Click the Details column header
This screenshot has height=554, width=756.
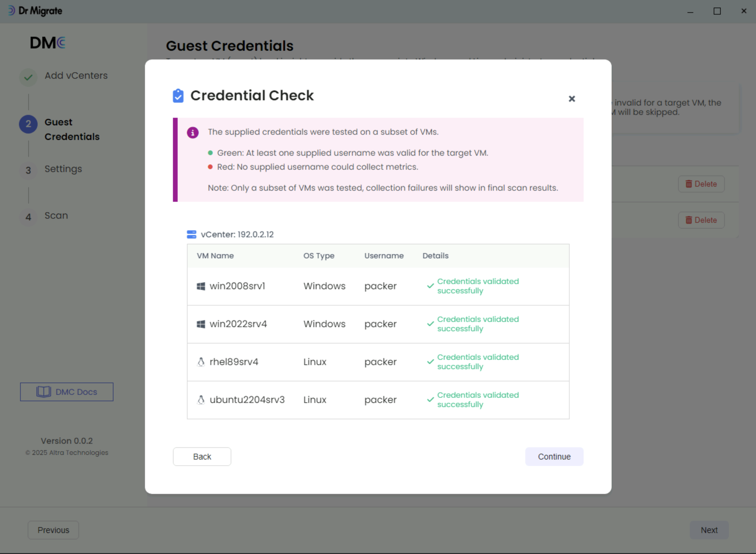(x=435, y=255)
